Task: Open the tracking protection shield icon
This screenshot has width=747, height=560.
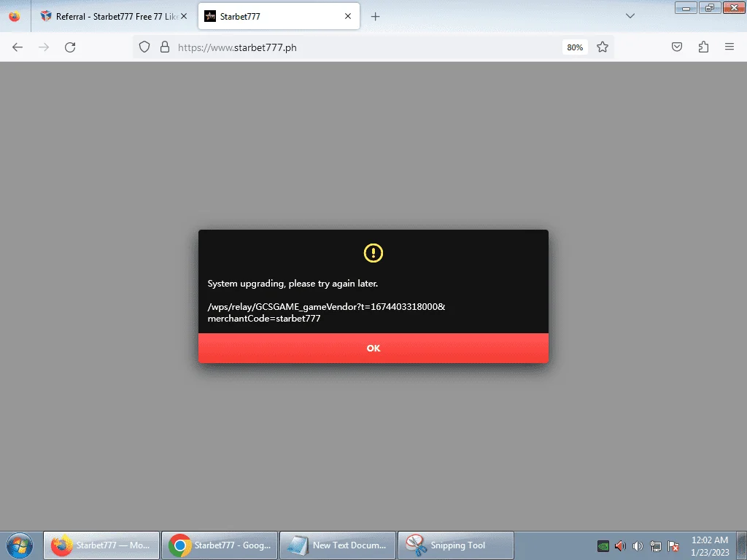Action: click(144, 47)
